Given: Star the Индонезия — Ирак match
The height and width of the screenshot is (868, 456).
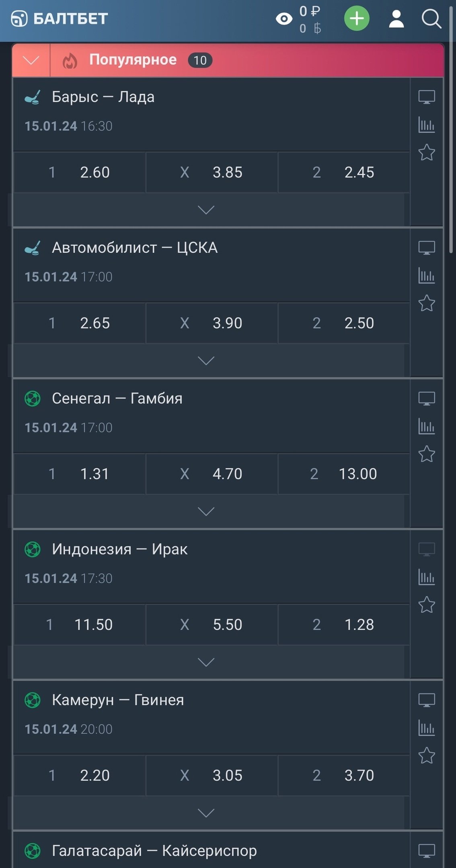Looking at the screenshot, I should tap(427, 605).
